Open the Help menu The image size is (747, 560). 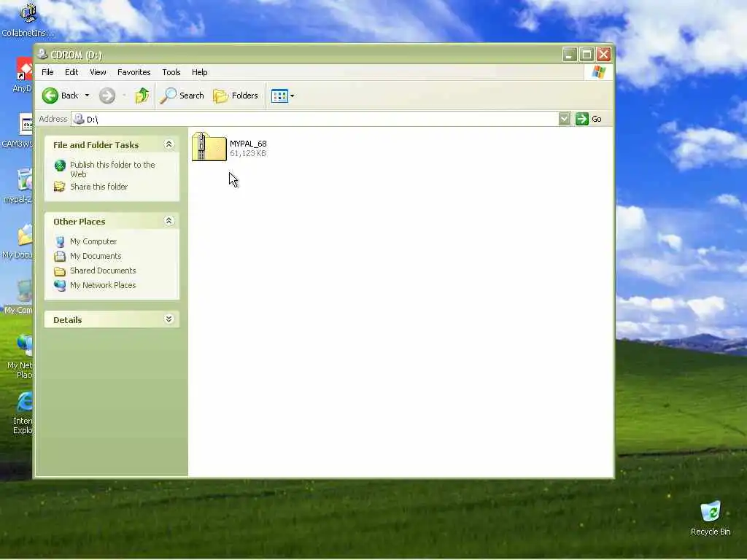pos(200,72)
